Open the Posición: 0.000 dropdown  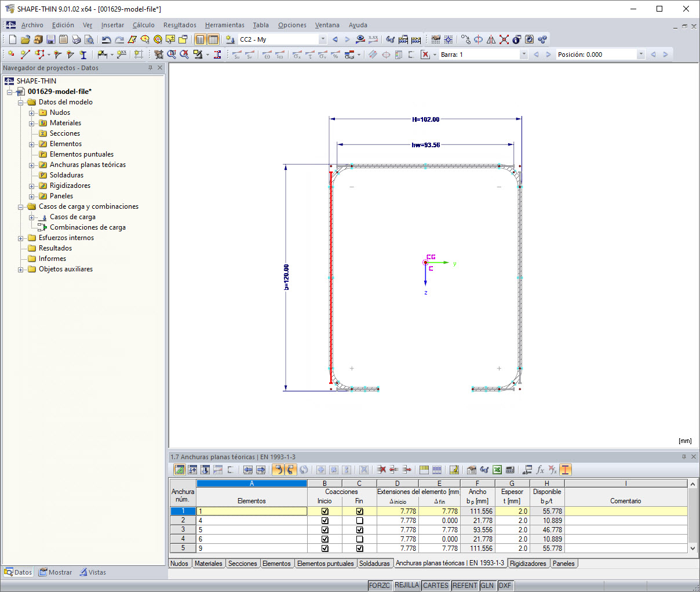coord(641,55)
